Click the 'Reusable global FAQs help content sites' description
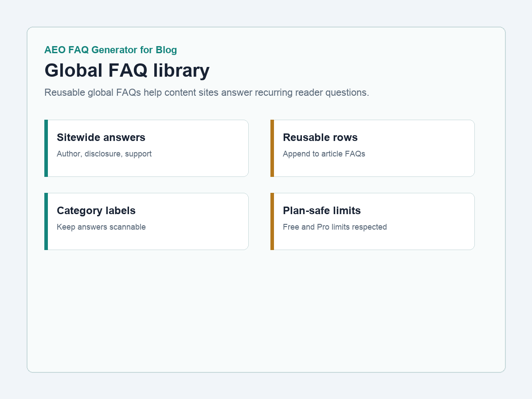Viewport: 532px width, 399px height. coord(207,93)
